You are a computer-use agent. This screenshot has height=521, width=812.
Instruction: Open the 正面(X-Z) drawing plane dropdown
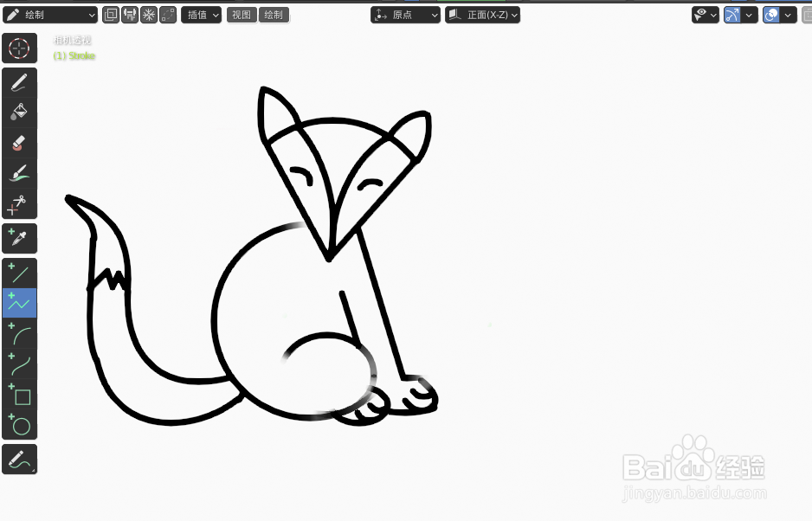pos(482,15)
